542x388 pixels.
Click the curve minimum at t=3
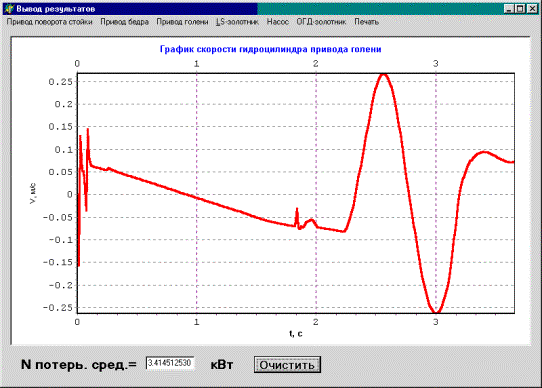(436, 311)
